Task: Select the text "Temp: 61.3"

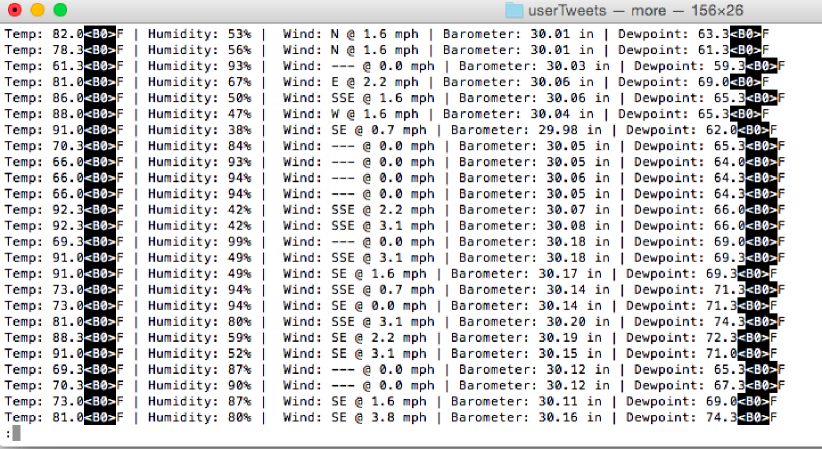Action: (x=44, y=66)
